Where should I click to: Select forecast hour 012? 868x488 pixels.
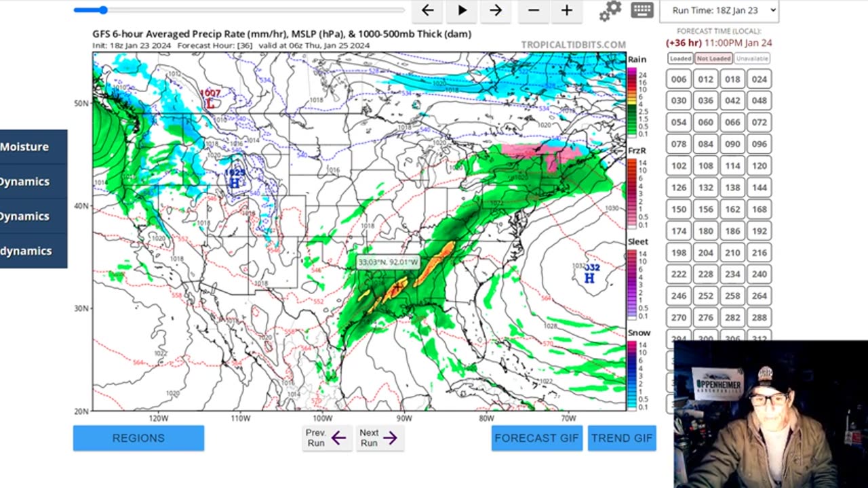tap(706, 79)
